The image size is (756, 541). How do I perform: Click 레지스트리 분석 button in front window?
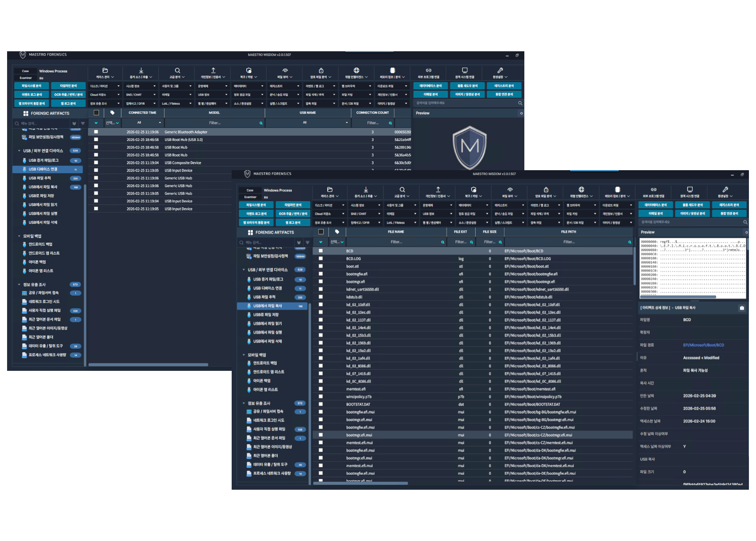[729, 205]
